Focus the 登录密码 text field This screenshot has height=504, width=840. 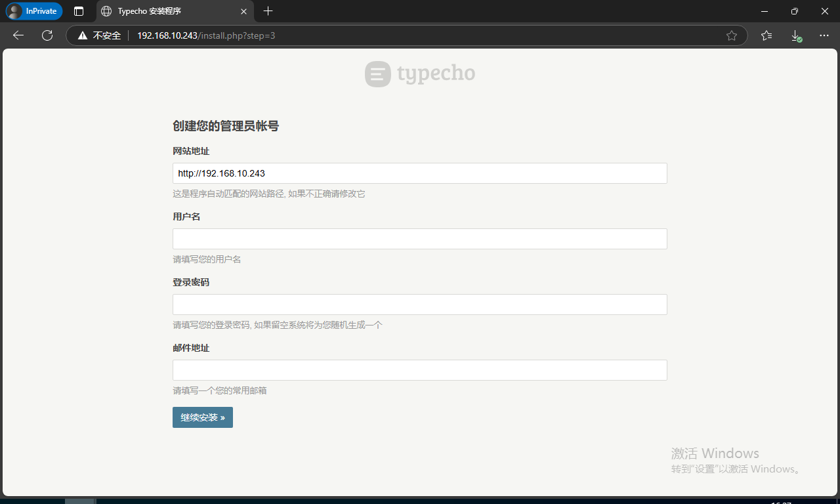[419, 304]
